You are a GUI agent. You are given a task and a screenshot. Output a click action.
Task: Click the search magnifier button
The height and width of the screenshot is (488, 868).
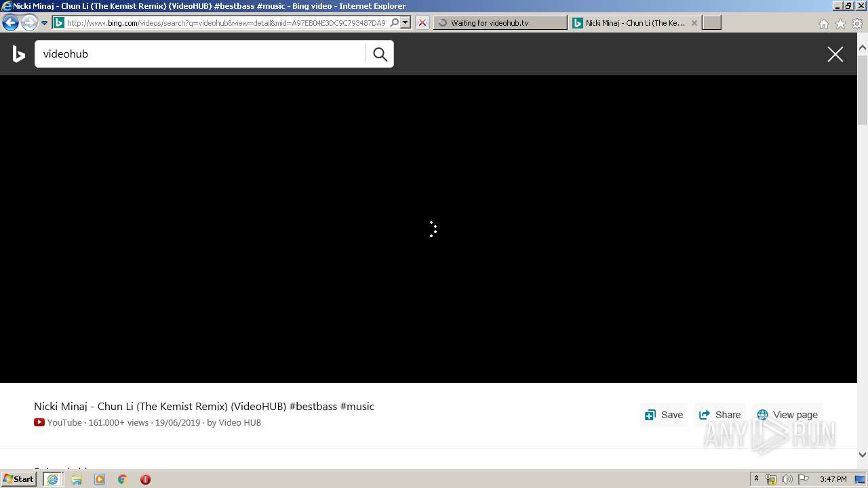pyautogui.click(x=380, y=54)
